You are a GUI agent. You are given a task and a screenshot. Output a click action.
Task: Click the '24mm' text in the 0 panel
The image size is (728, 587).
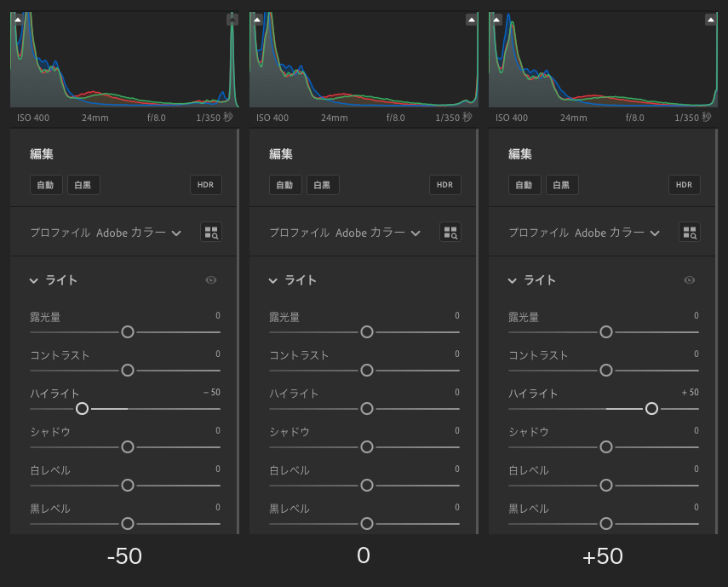pos(335,118)
